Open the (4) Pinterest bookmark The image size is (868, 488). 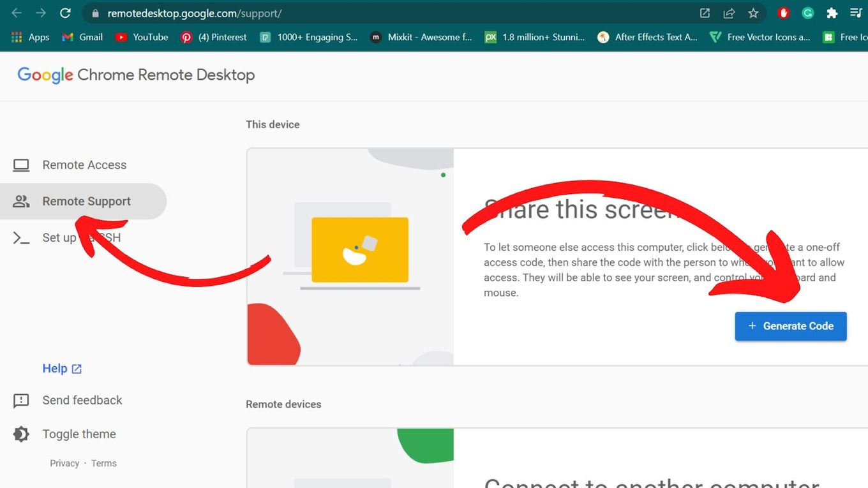tap(214, 37)
